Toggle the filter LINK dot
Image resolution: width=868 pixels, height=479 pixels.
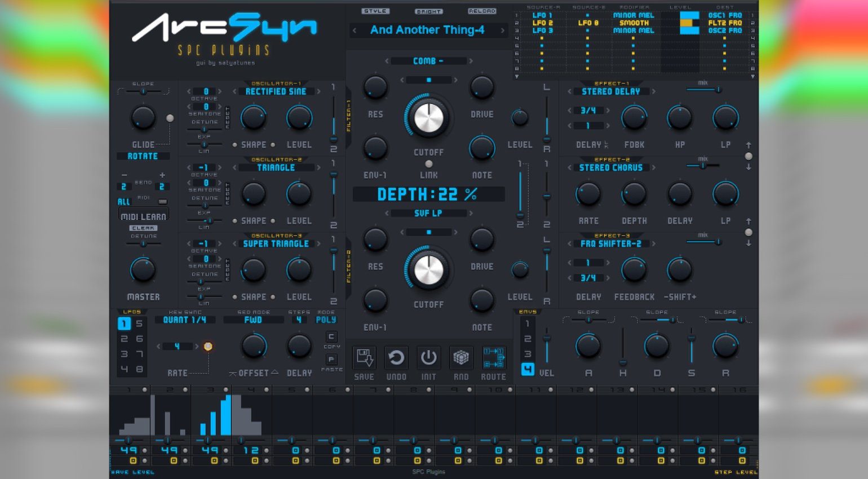coord(429,164)
